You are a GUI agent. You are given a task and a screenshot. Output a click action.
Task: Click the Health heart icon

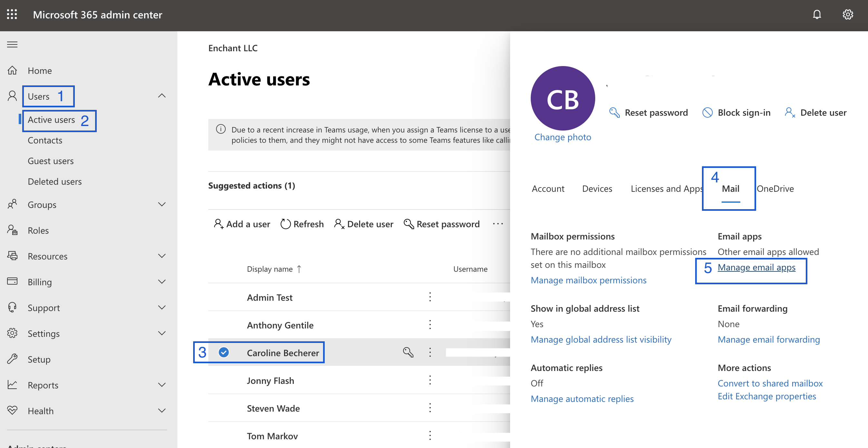(12, 410)
